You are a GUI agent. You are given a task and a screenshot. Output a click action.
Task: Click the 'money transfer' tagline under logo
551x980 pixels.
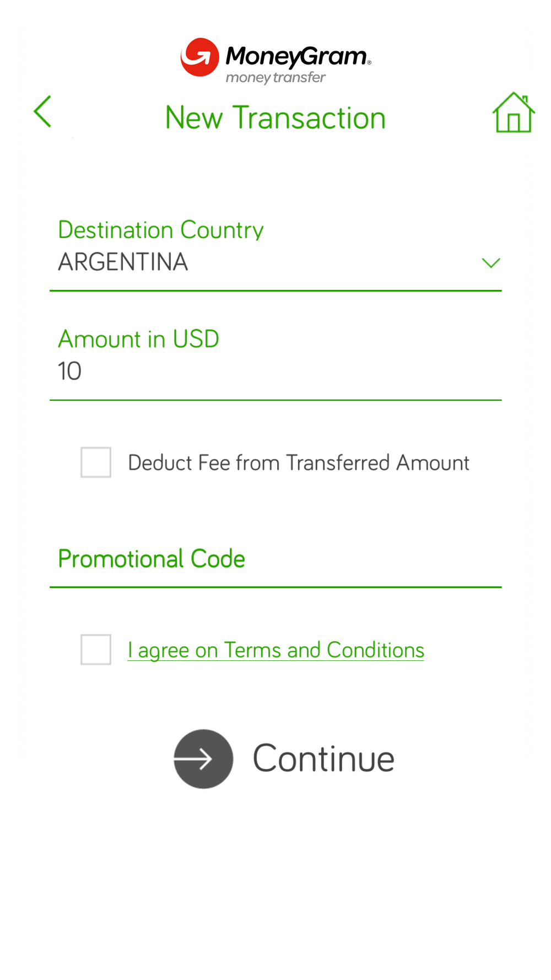(x=275, y=78)
